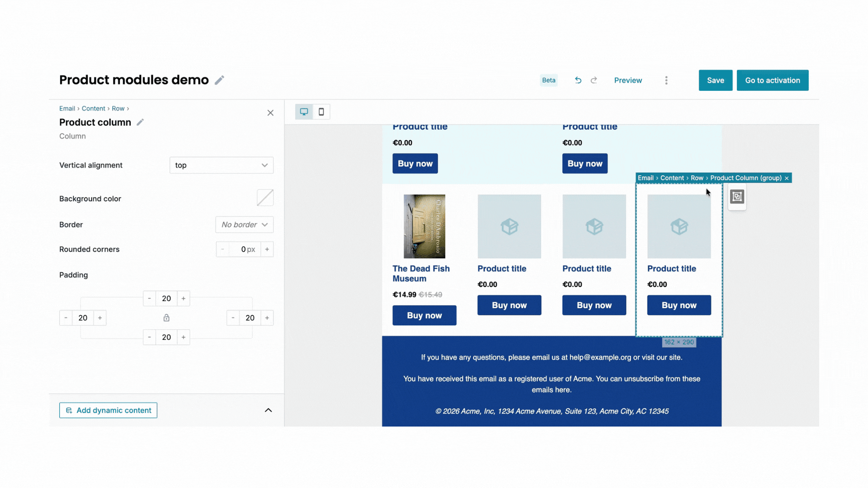
Task: Edit name via pencil beside Product column
Action: coord(140,122)
